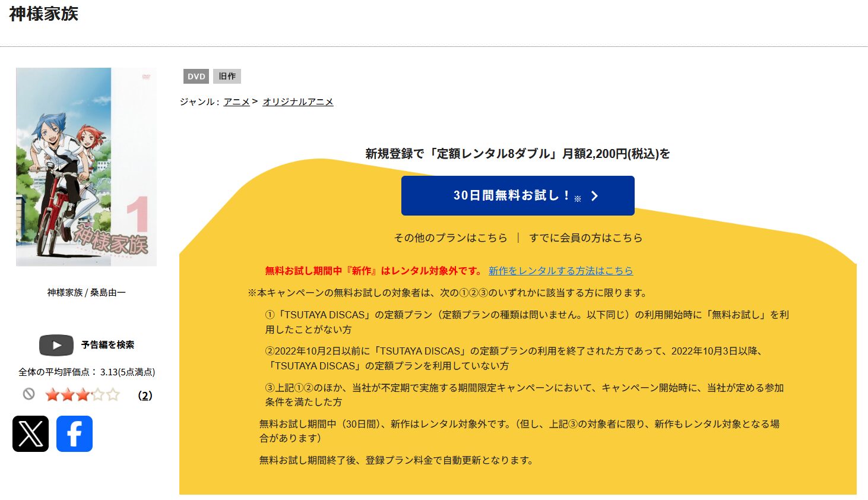This screenshot has width=868, height=500.
Task: Start the 30日間無料お試し trial
Action: tap(518, 195)
